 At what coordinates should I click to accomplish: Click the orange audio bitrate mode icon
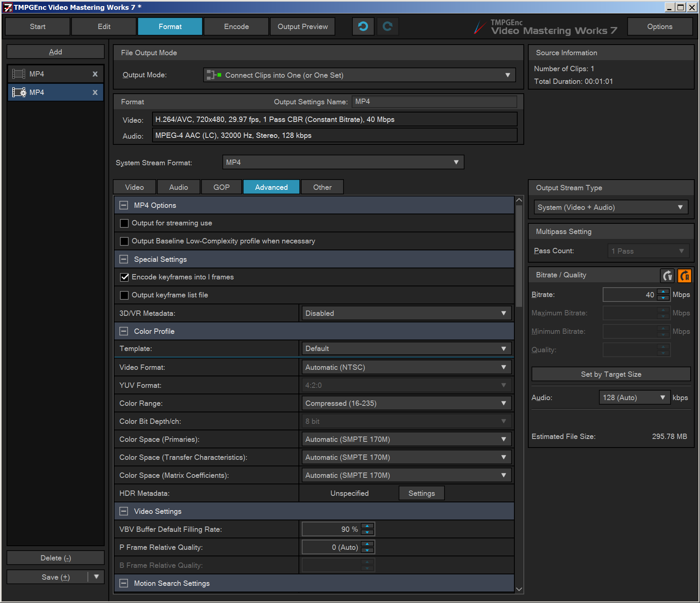(684, 276)
